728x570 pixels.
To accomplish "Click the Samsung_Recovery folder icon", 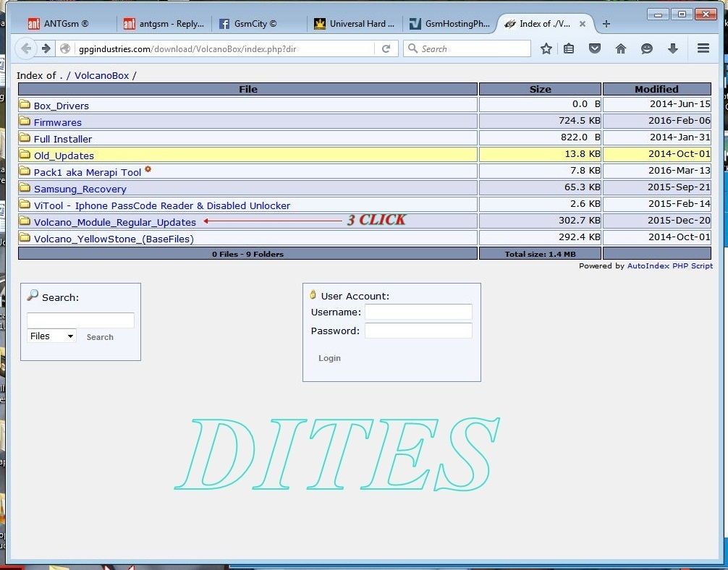I will point(25,188).
